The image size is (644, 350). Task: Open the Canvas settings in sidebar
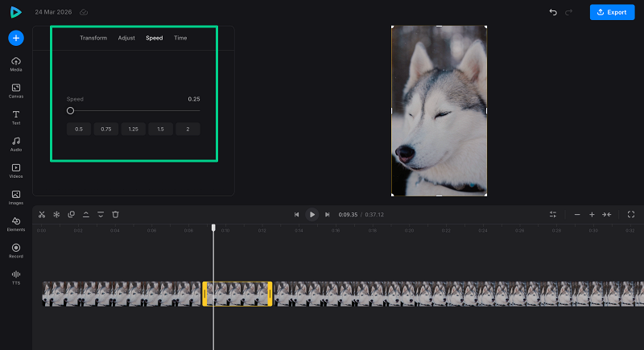[x=16, y=91]
